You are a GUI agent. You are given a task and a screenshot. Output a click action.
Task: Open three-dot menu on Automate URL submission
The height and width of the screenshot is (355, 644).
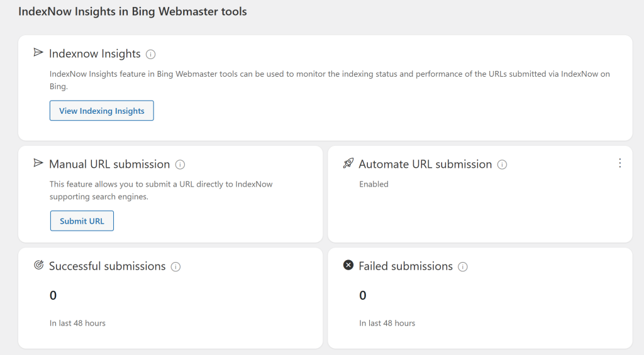[x=619, y=163]
